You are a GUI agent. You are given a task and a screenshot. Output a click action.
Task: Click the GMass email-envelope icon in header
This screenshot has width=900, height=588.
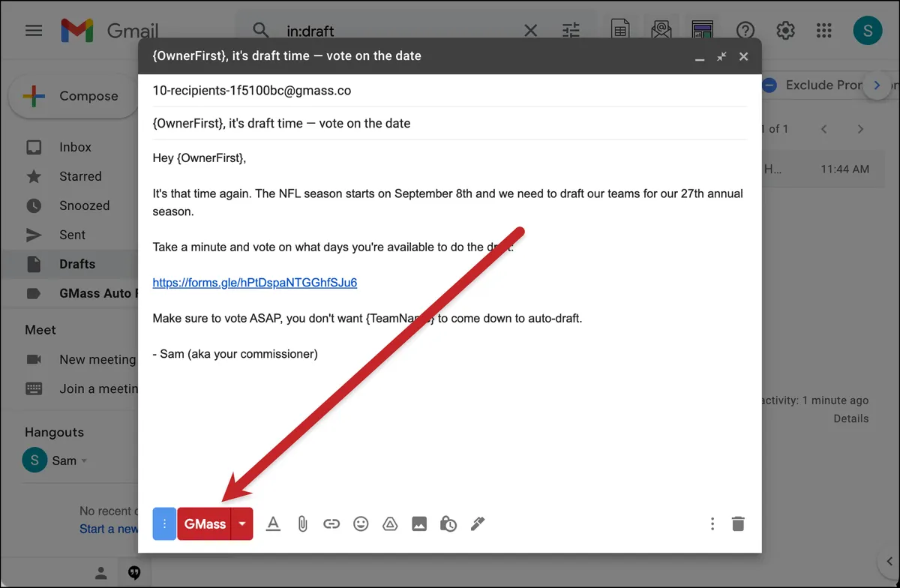[x=661, y=30]
